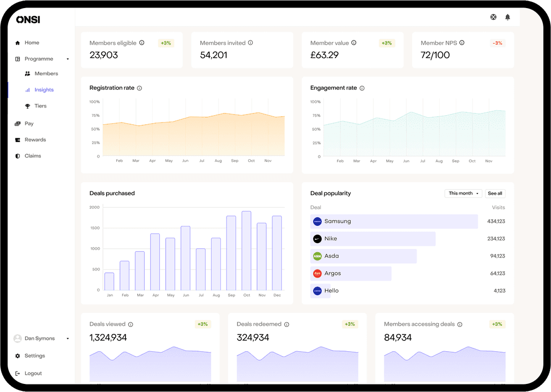Click the globe icon in the top bar
Viewport: 551px width, 392px height.
[493, 17]
